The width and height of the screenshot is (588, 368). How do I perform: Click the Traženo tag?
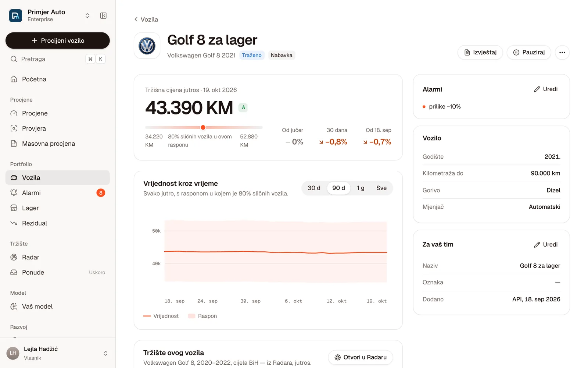pyautogui.click(x=252, y=55)
